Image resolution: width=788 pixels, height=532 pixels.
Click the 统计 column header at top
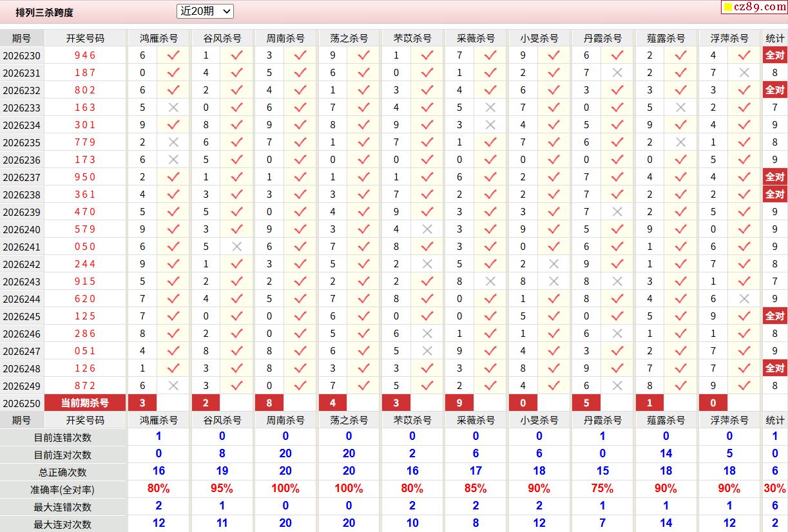point(774,38)
